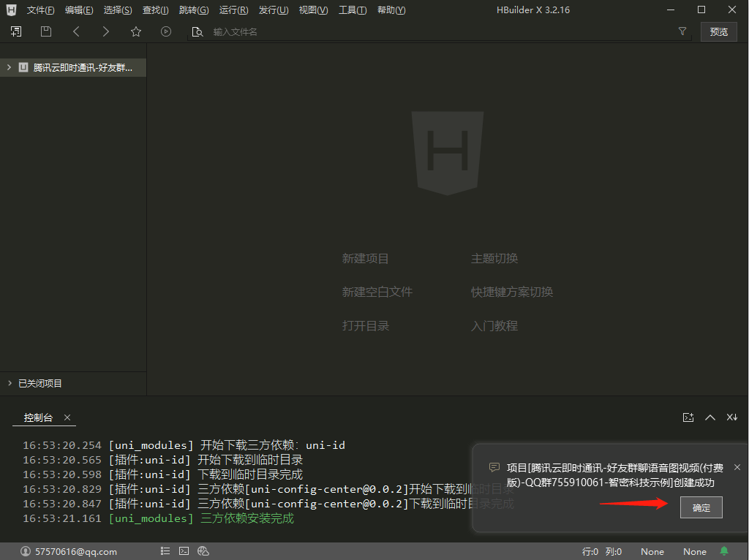Open the 跳转(G) menu

[x=193, y=10]
